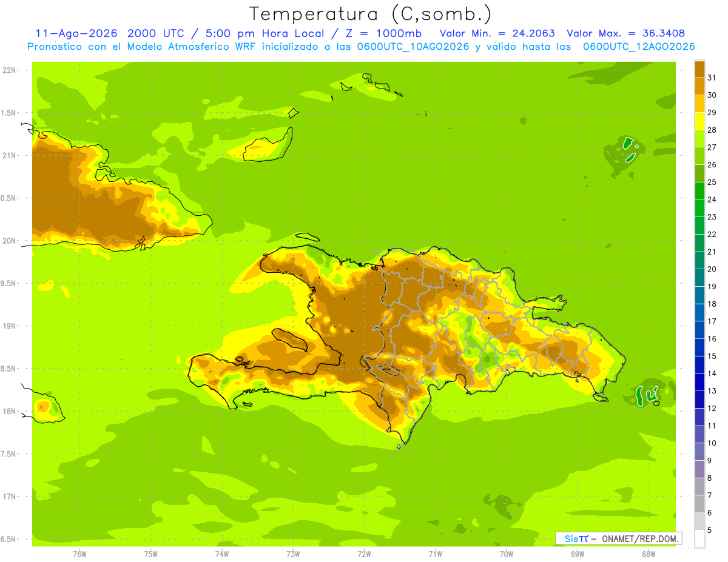
Task: Pick the dark blue swatch between 13 and 14
Action: [x=699, y=382]
